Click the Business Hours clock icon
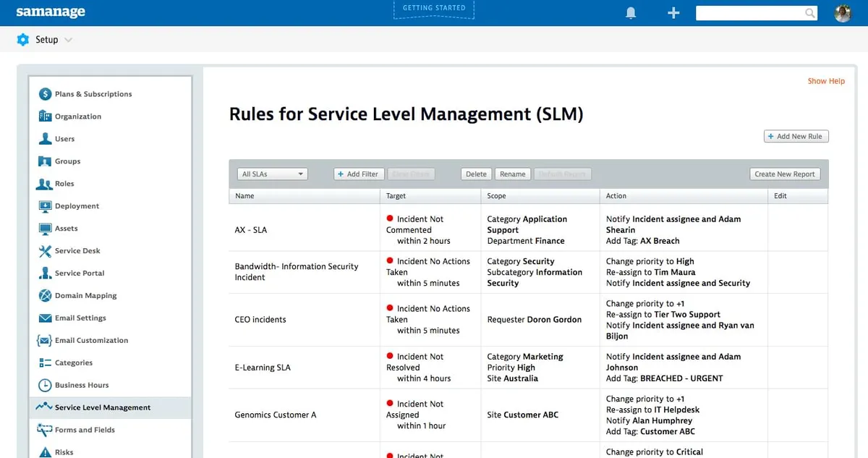 coord(45,386)
